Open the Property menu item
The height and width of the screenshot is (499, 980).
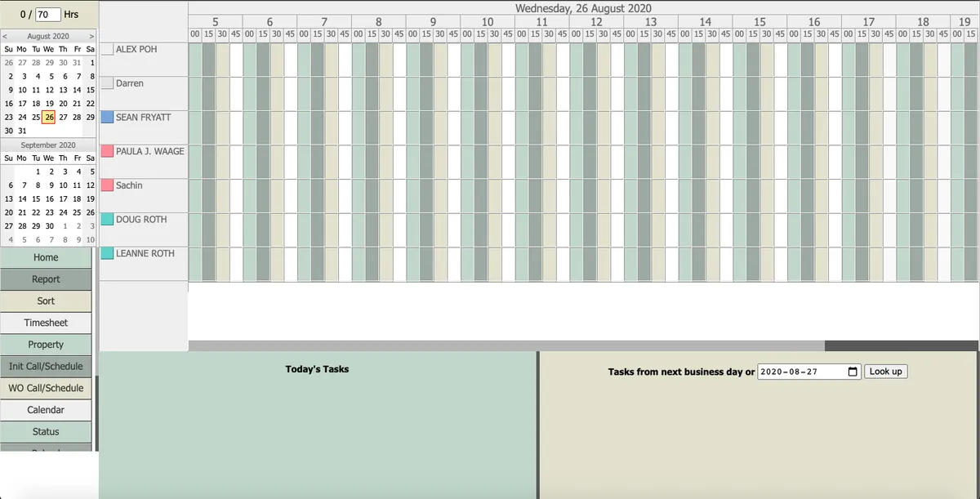tap(46, 345)
